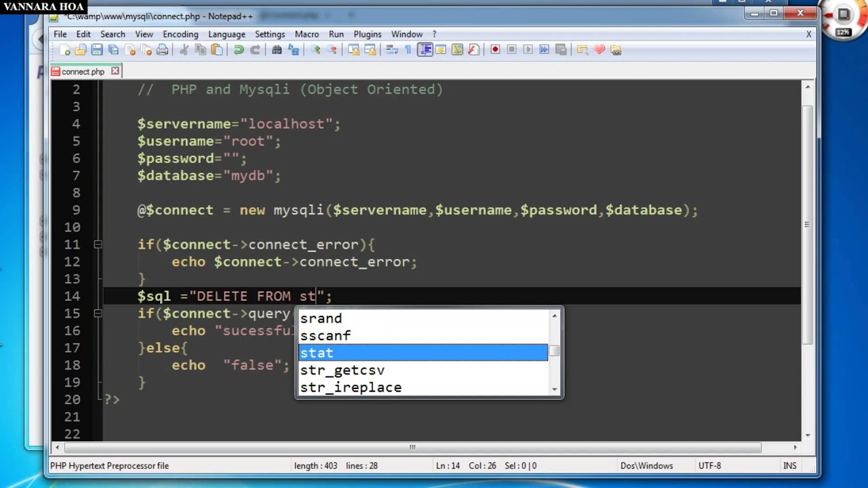Click horizontal scrollbar right arrow

pyautogui.click(x=795, y=447)
